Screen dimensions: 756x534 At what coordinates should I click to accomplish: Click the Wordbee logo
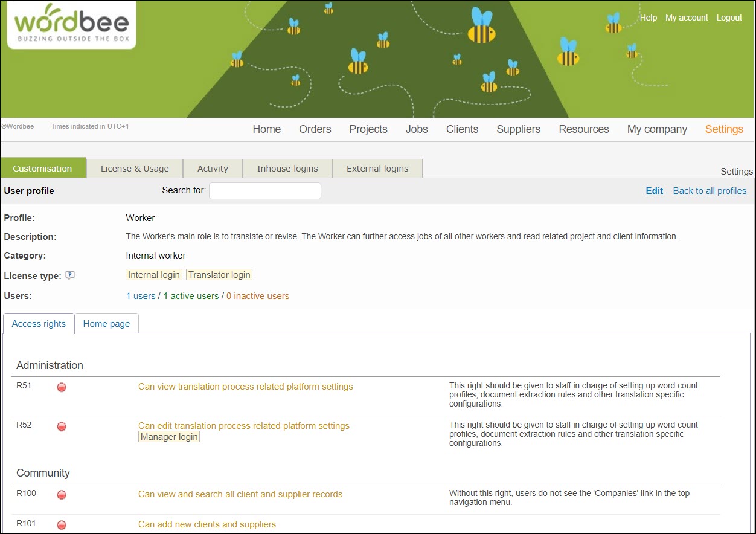[71, 25]
